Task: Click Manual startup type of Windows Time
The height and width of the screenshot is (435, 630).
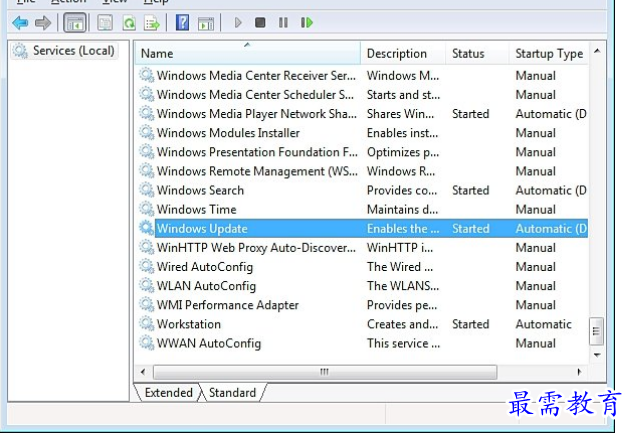Action: pos(536,209)
